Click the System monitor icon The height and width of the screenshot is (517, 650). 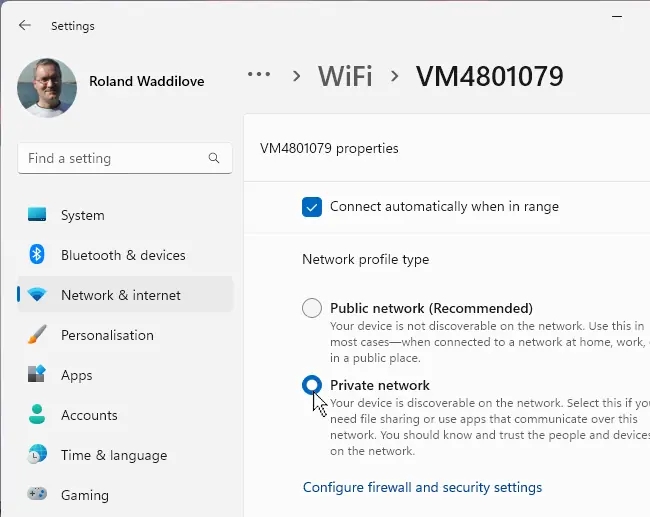(x=37, y=214)
